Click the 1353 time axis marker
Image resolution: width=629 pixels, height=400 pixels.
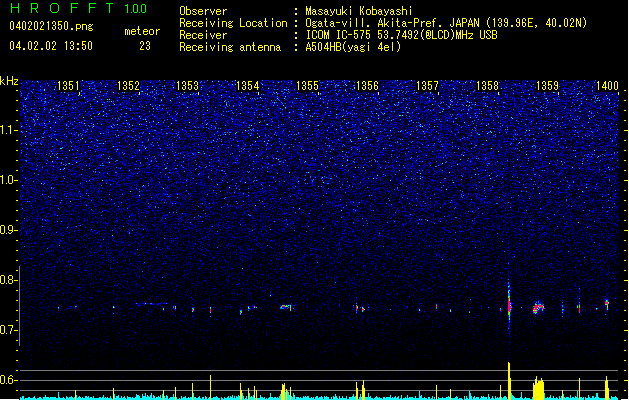tap(188, 86)
